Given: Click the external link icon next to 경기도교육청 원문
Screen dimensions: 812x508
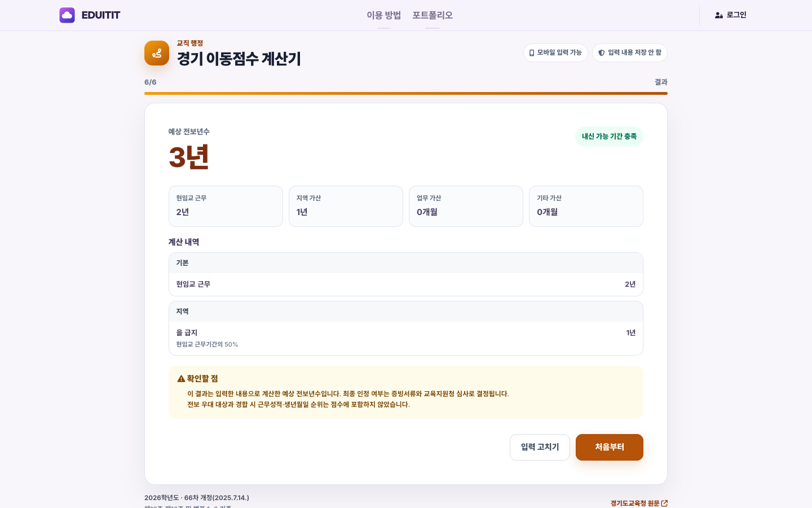Looking at the screenshot, I should pyautogui.click(x=664, y=503).
